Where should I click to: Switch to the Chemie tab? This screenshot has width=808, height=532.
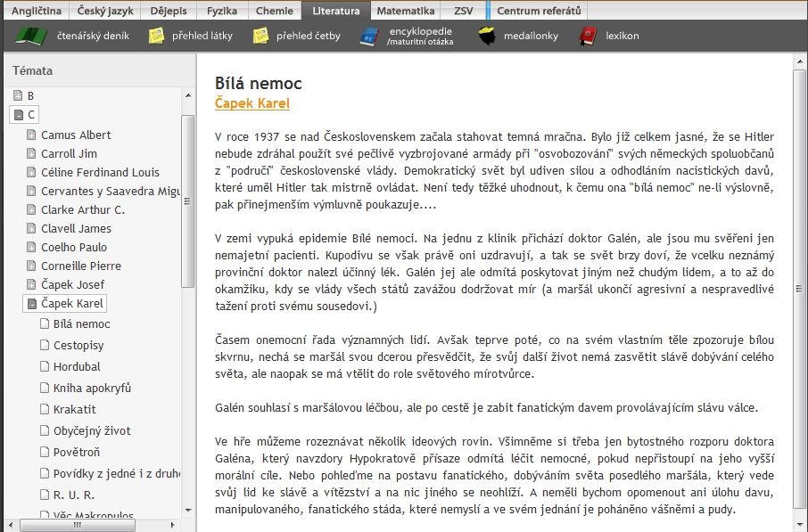click(275, 11)
